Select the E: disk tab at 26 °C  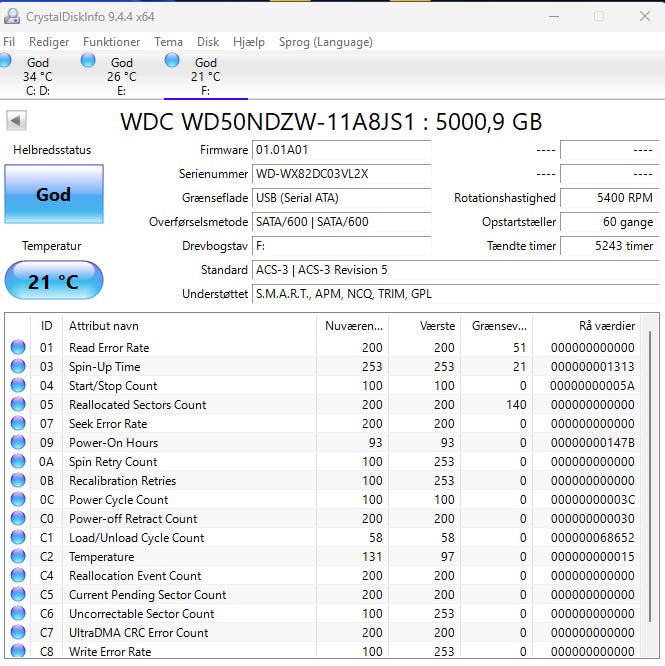point(121,76)
